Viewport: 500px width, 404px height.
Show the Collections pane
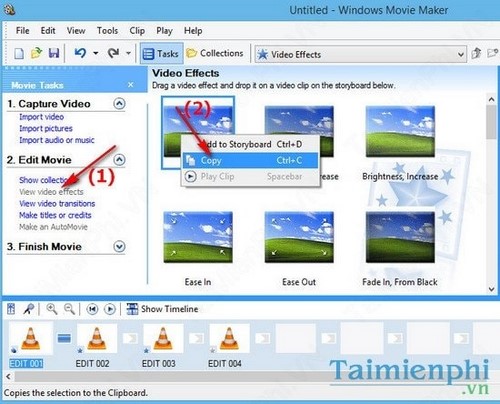[x=215, y=53]
